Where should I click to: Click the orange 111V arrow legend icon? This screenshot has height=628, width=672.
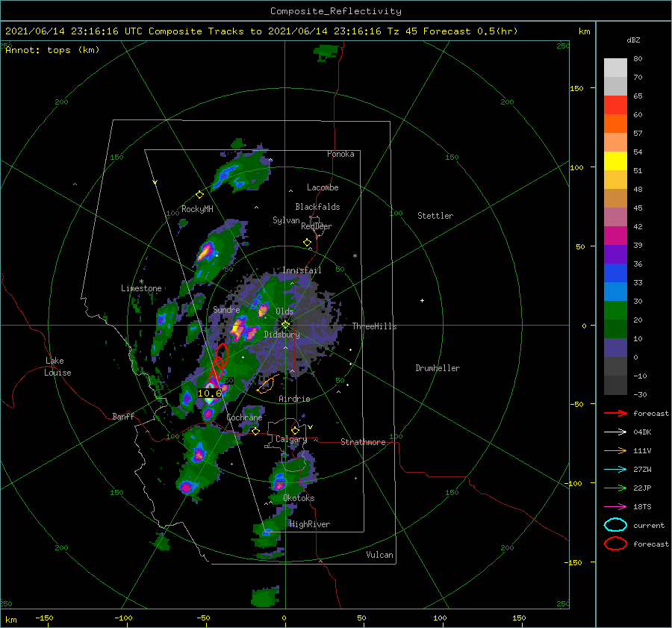[x=615, y=450]
